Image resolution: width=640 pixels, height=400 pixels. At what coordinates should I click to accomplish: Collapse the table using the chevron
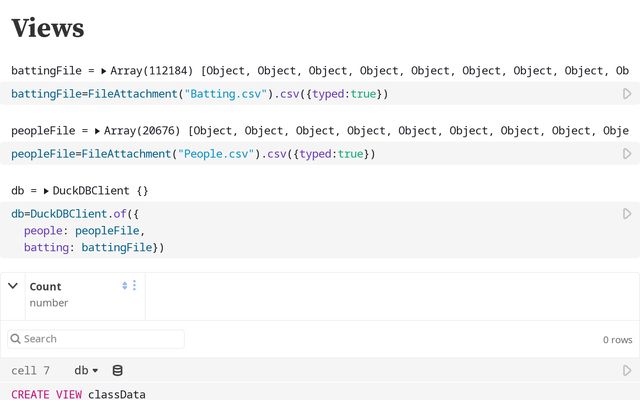[13, 286]
